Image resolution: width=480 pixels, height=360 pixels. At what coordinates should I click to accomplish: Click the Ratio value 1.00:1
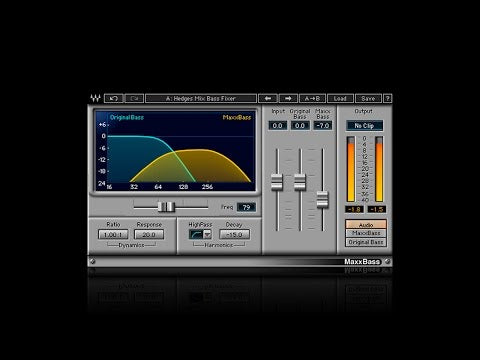click(x=113, y=235)
